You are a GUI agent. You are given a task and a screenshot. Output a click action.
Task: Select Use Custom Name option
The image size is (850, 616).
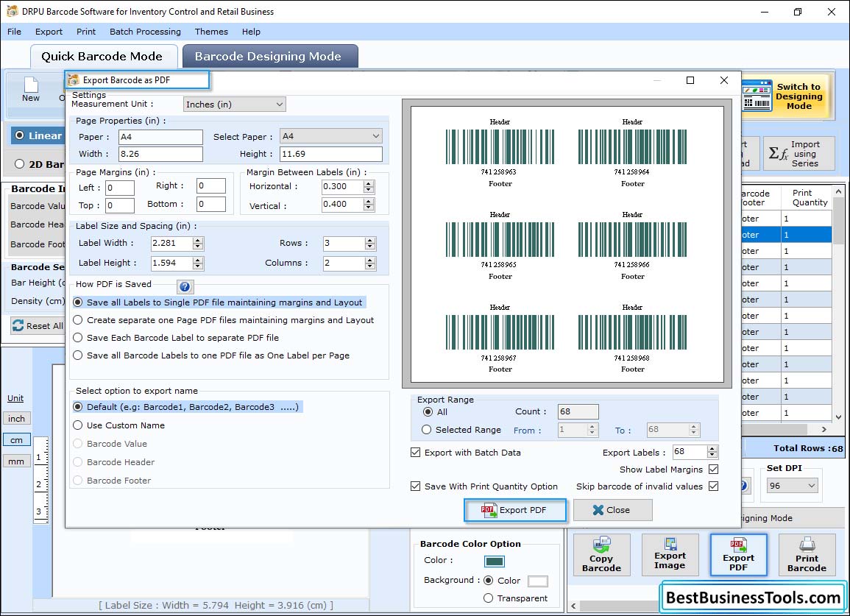77,425
